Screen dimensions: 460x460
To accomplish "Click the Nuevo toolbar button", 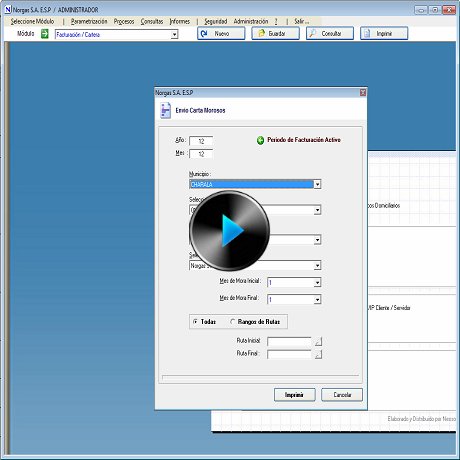I will 221,34.
